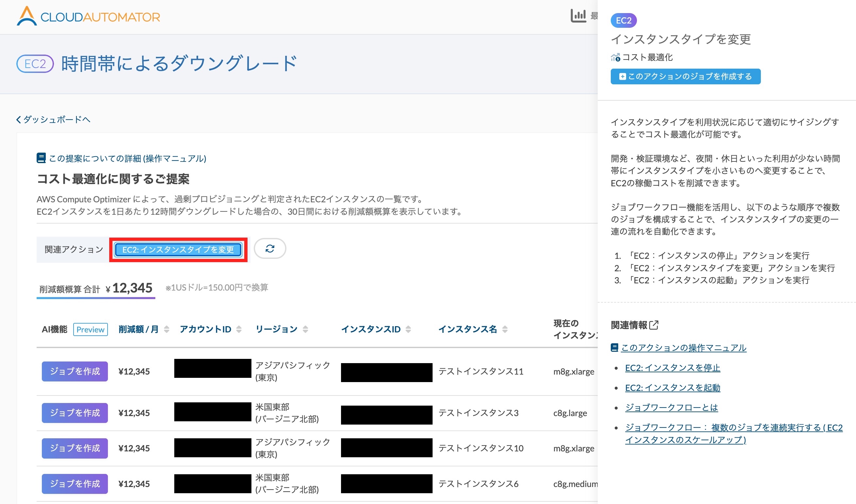Screen dimensions: 856x504
Task: Open この提案についての詳細 (操作マニュアル) link
Action: [128, 158]
